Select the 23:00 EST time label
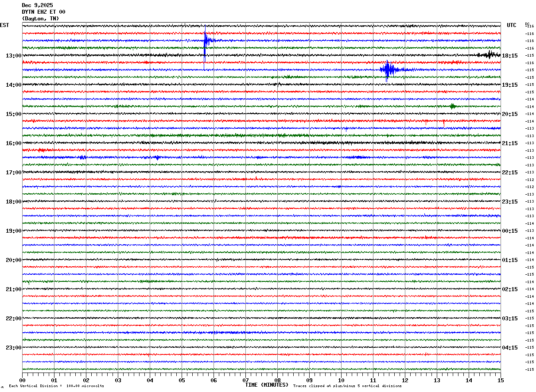Screen dimensions: 536x392 tap(13, 348)
